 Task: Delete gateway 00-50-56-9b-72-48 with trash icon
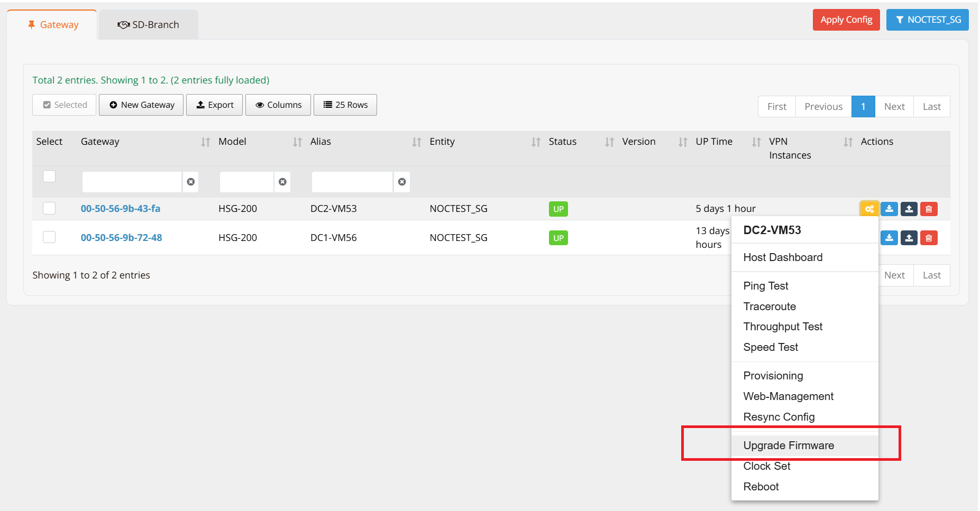[x=929, y=238]
